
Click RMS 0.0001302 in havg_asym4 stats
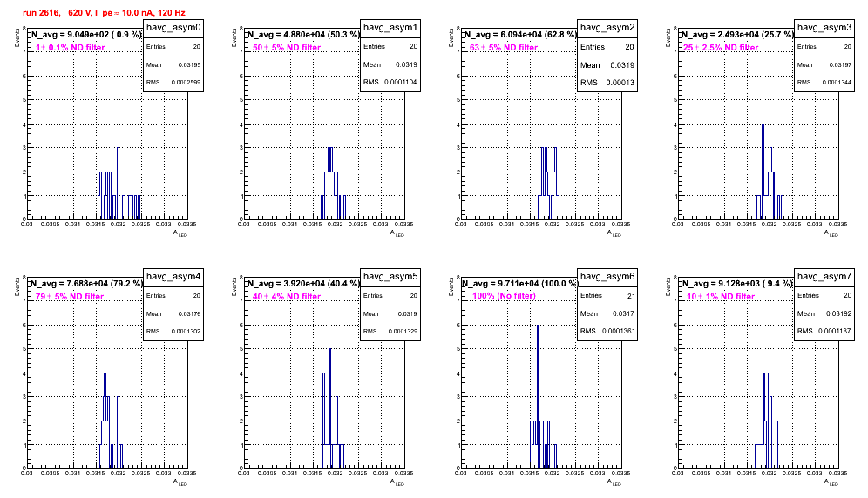point(173,332)
